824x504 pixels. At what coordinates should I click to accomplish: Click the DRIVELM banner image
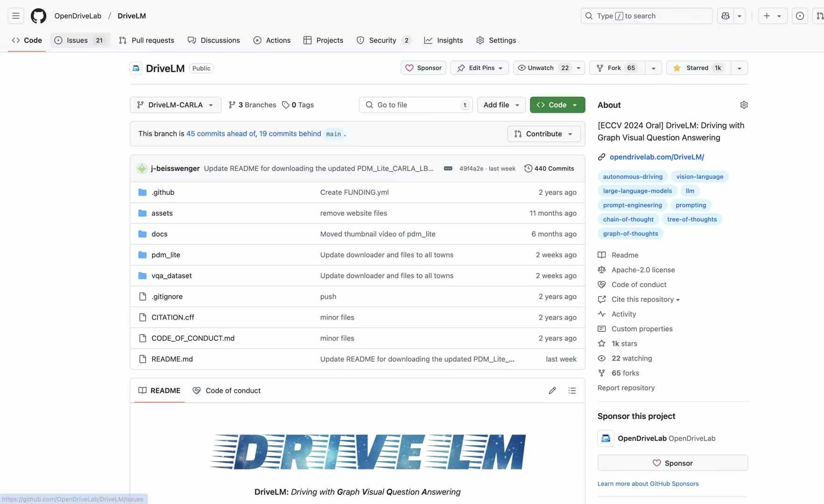point(368,452)
